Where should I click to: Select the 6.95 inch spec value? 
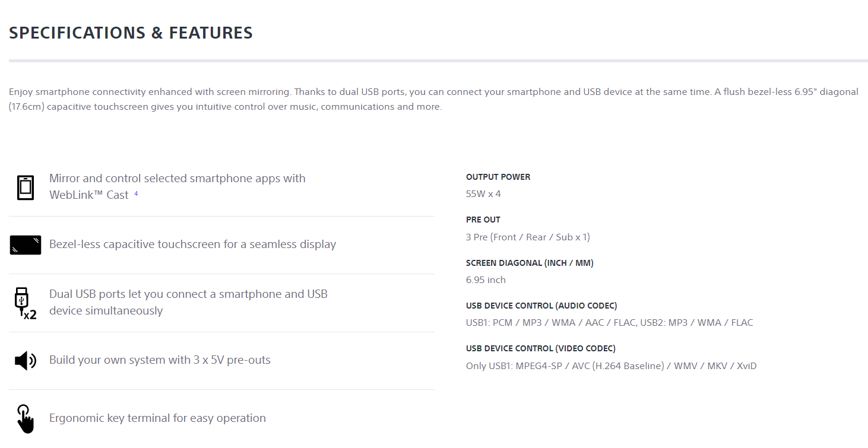[486, 280]
